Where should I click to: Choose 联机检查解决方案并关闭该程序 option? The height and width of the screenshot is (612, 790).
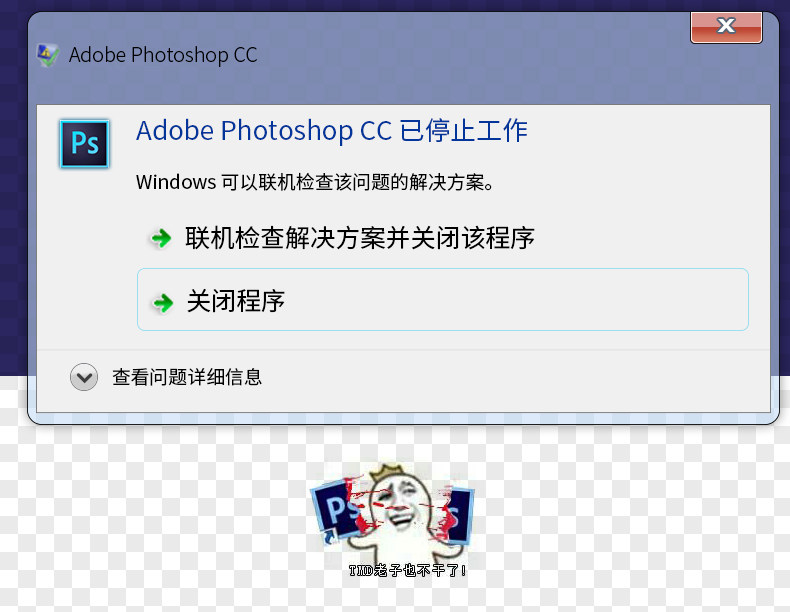(443, 238)
